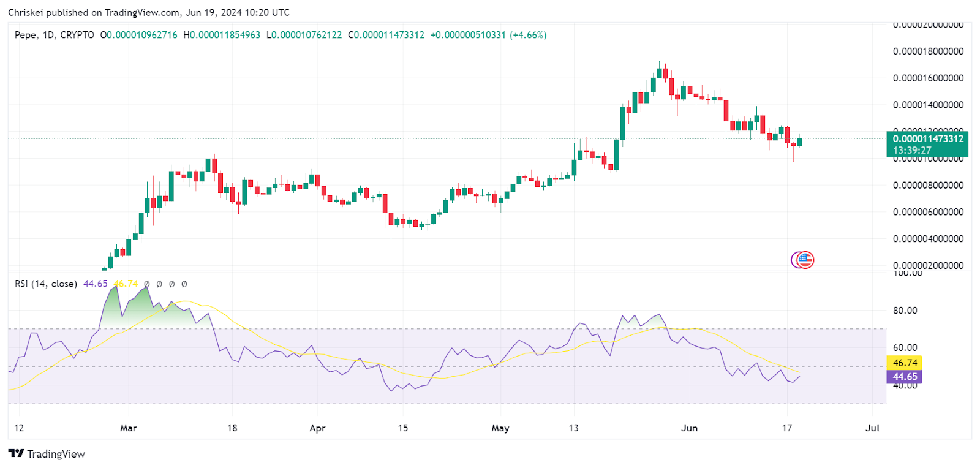Screen dimensions: 980x468
Task: Click the '18' date label on time axis
Action: coord(232,428)
